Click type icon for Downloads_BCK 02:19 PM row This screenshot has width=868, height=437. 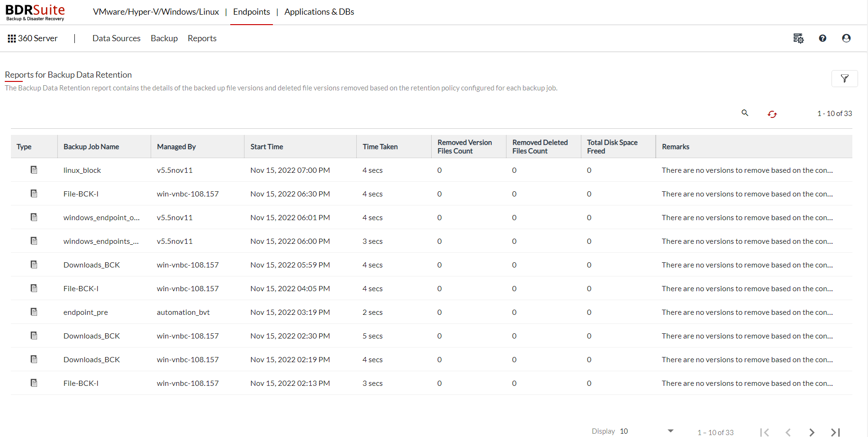[34, 359]
